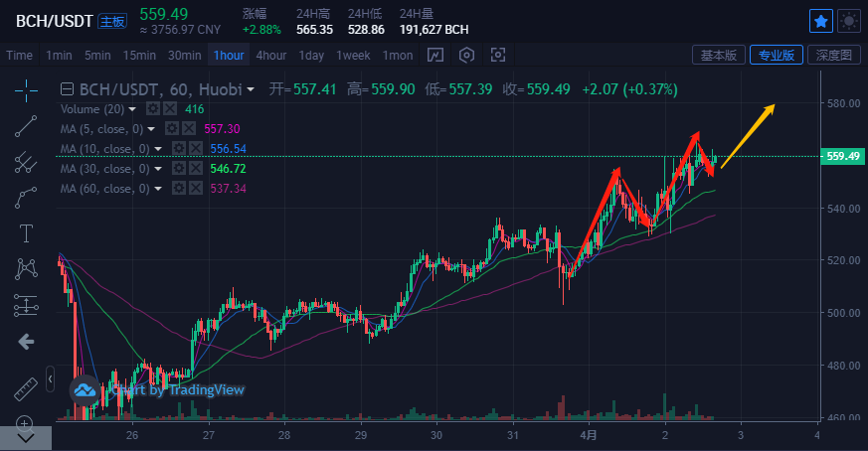The image size is (868, 451).
Task: Select the long position prediction tool
Action: coord(26,305)
